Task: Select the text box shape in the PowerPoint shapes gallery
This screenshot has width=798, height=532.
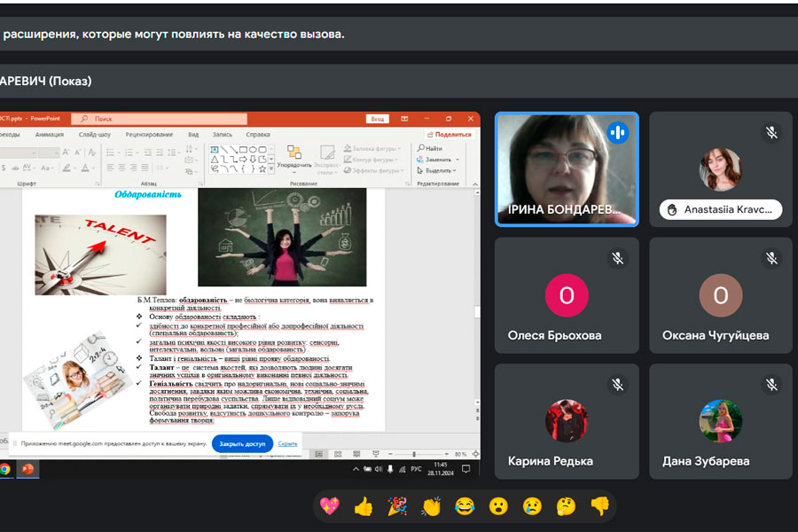Action: 215,150
